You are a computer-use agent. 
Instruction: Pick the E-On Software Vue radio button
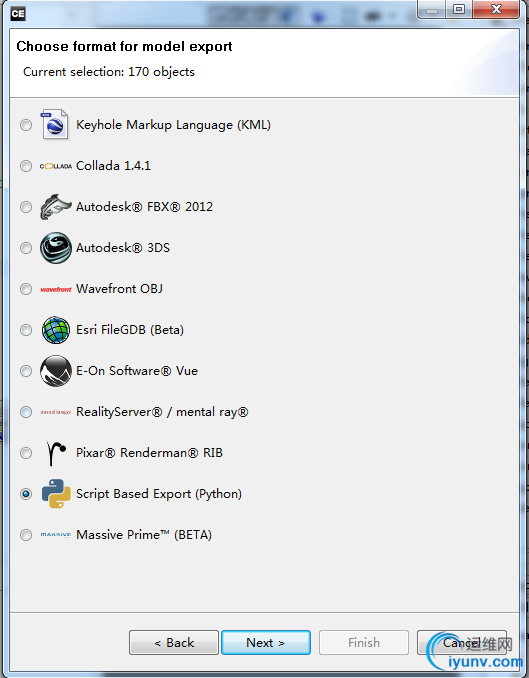[x=26, y=371]
